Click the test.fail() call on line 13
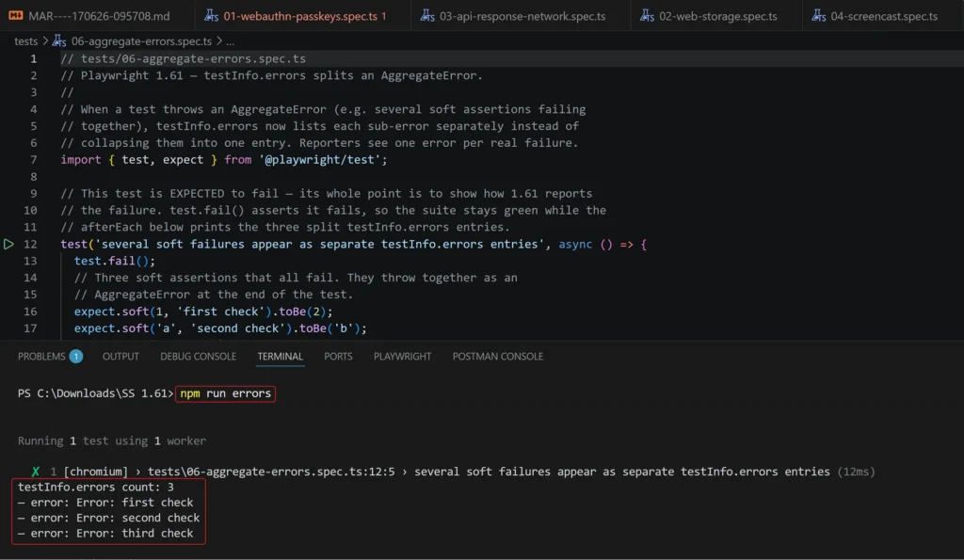 click(x=115, y=262)
